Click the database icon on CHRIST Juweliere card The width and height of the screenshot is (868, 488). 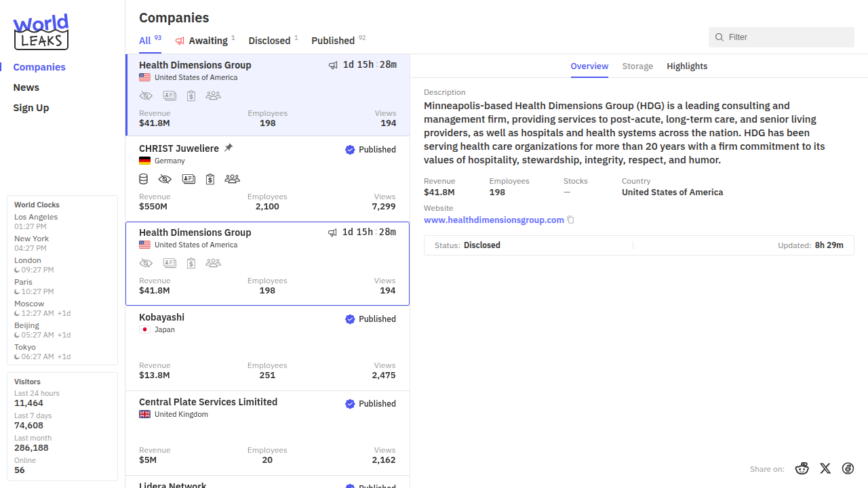(143, 179)
